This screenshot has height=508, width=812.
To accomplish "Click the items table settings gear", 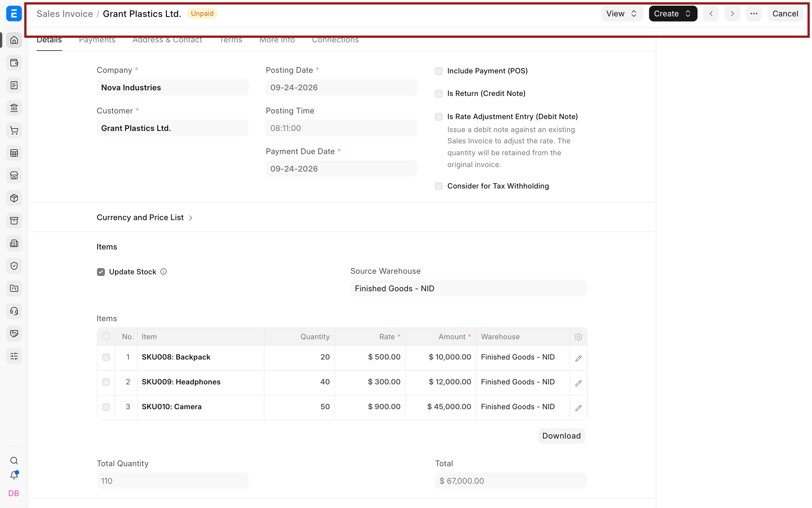I will (x=579, y=337).
